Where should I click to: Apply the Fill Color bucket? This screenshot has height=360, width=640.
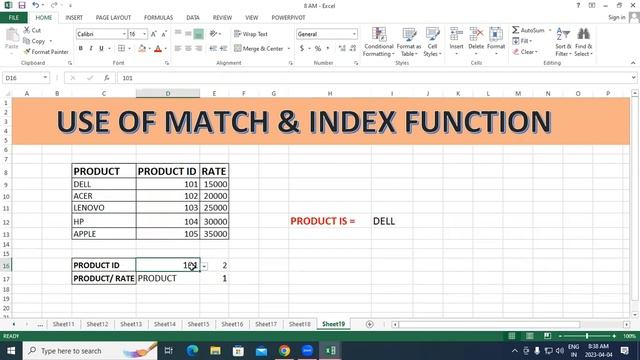(142, 49)
